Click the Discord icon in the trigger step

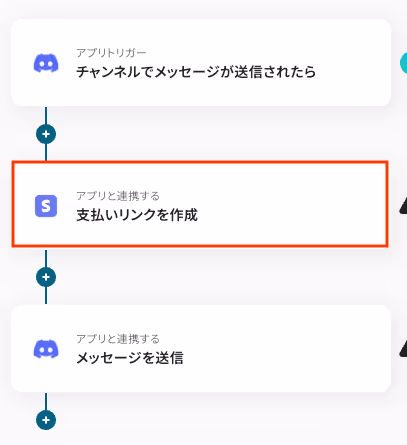46,63
